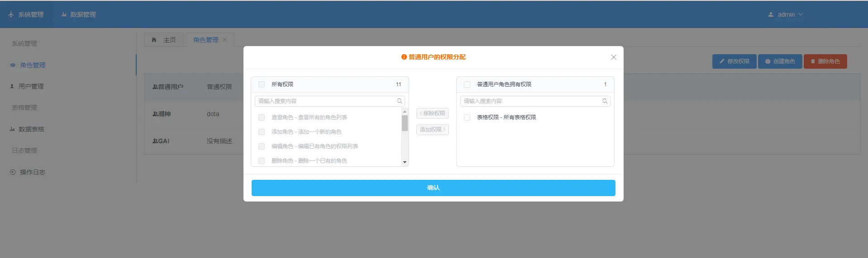
Task: Click the 移除权限 button
Action: (x=433, y=113)
